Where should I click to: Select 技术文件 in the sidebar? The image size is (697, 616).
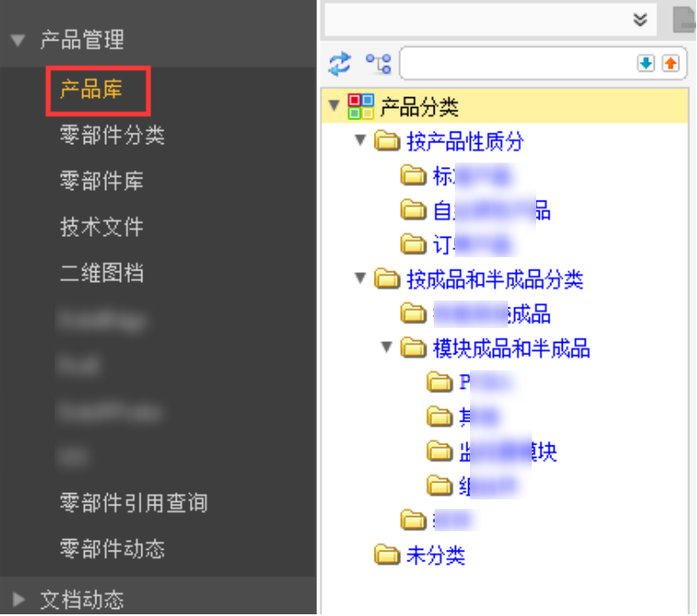pyautogui.click(x=102, y=227)
